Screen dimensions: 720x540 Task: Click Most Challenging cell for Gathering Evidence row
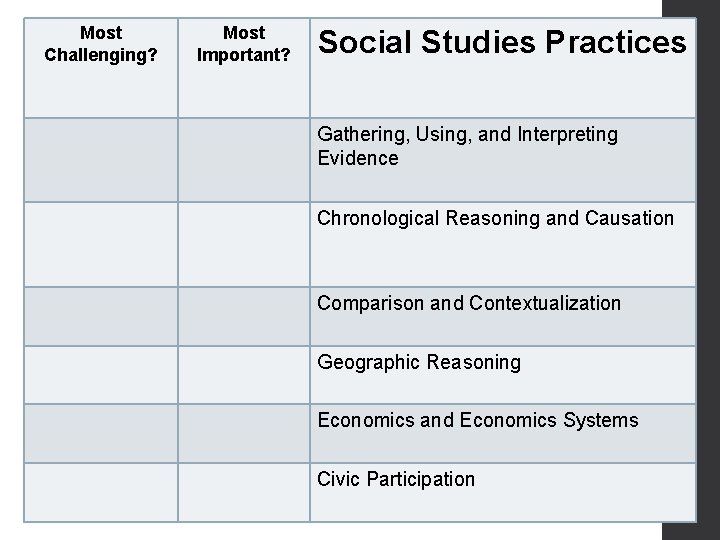(x=101, y=160)
